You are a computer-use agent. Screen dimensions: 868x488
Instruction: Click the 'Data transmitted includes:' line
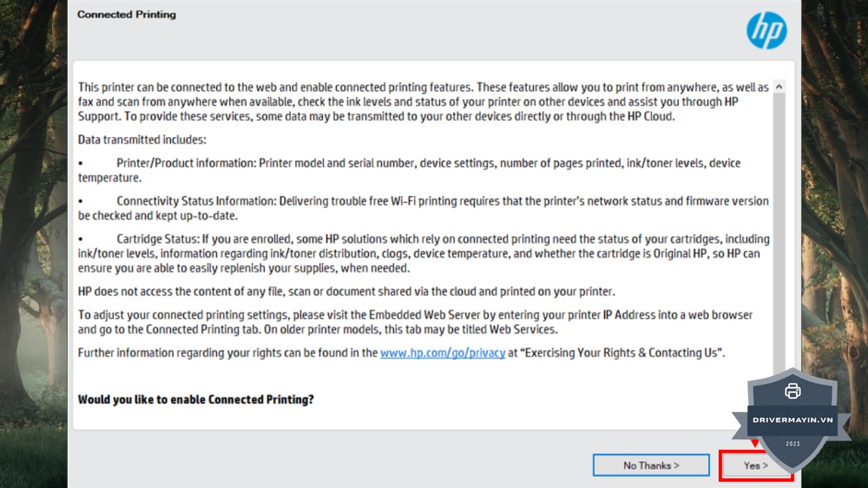point(142,140)
